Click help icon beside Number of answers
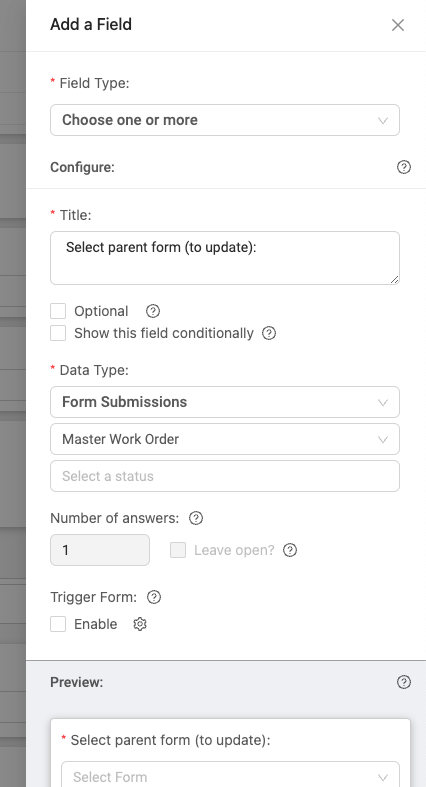The image size is (426, 787). pyautogui.click(x=196, y=518)
